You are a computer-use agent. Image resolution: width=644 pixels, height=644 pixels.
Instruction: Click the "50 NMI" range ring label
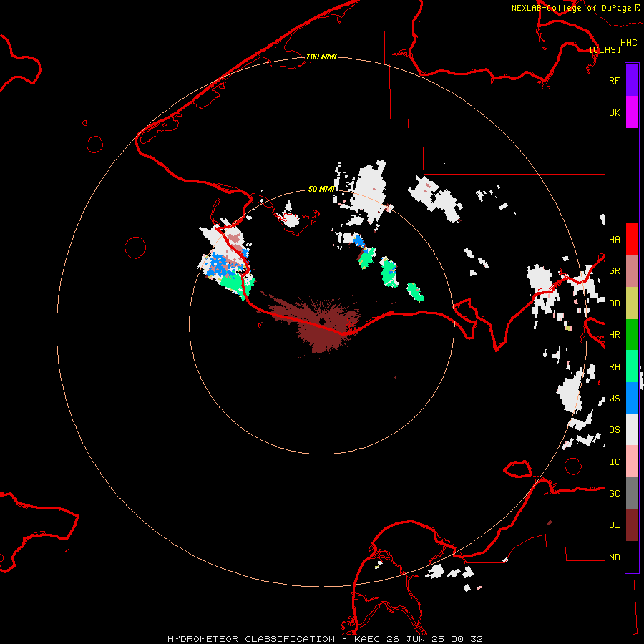coord(321,189)
